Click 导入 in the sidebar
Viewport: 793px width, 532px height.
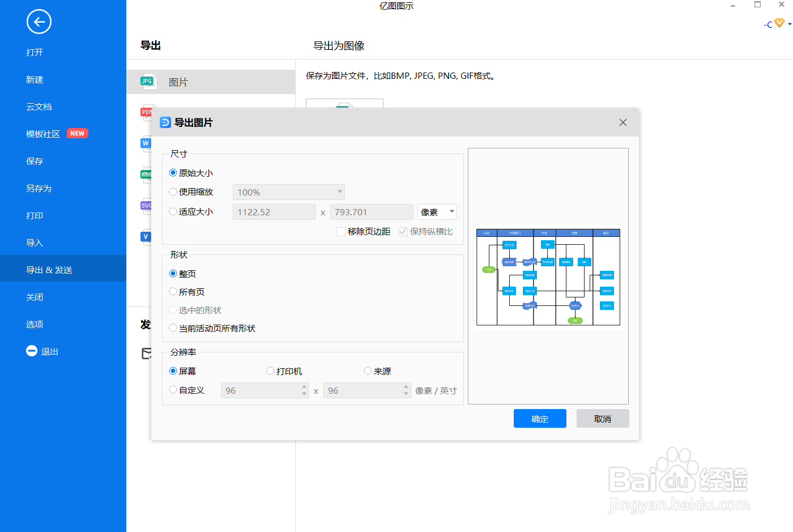coord(35,242)
